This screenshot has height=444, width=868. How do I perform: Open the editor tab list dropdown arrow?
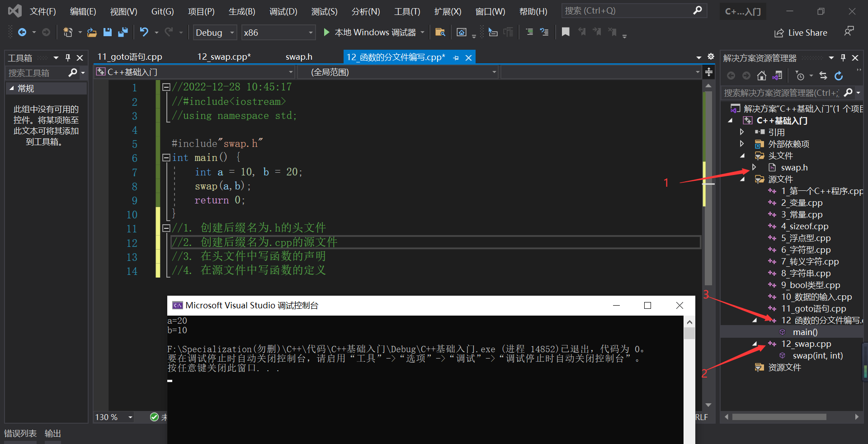[x=699, y=57]
